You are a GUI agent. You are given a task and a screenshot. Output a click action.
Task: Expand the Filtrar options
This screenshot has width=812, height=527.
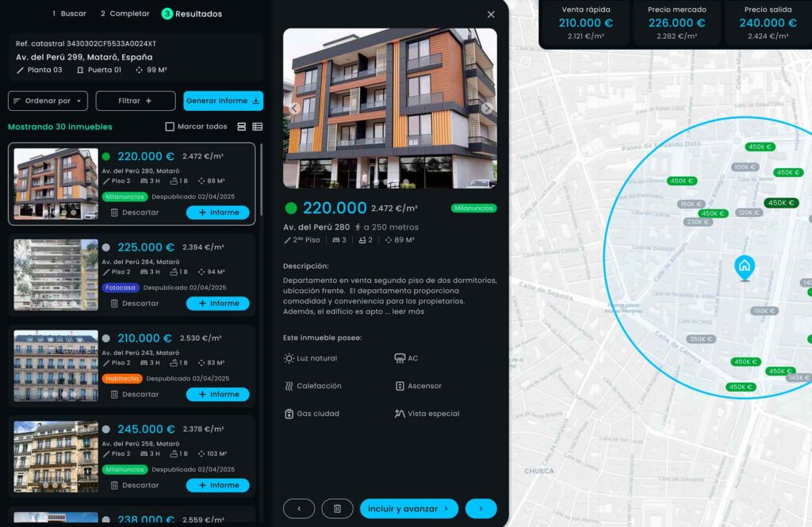(136, 101)
